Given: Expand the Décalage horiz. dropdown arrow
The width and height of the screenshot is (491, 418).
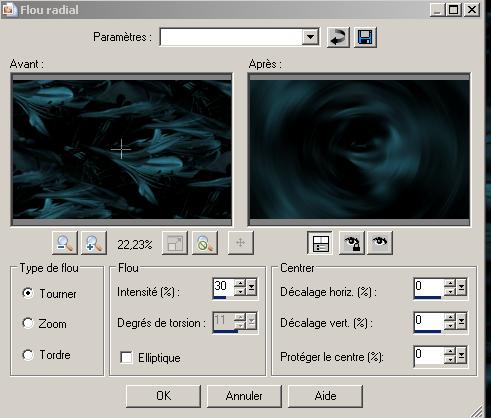Looking at the screenshot, I should (x=461, y=287).
